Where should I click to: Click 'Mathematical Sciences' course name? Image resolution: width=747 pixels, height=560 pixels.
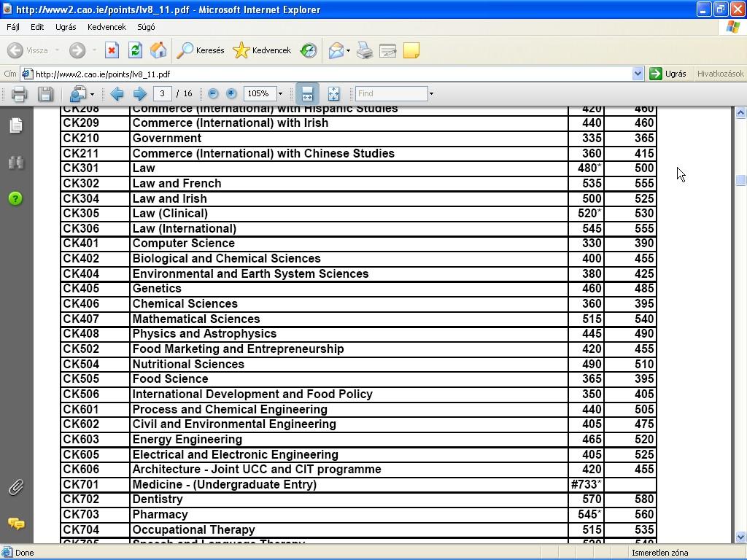[x=196, y=319]
